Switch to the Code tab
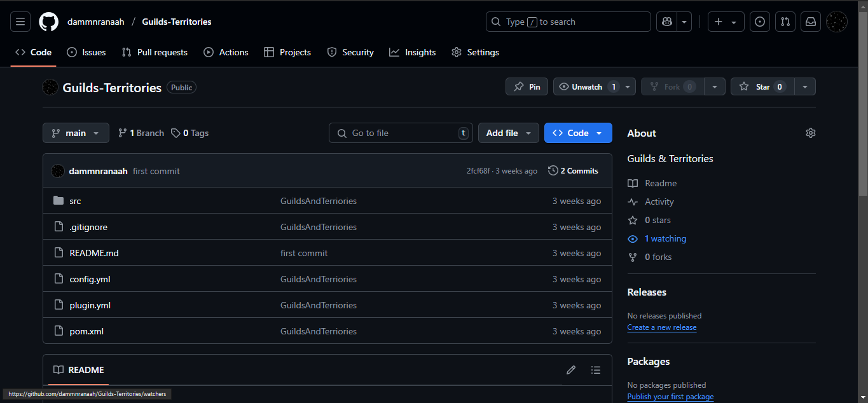868x403 pixels. 33,52
